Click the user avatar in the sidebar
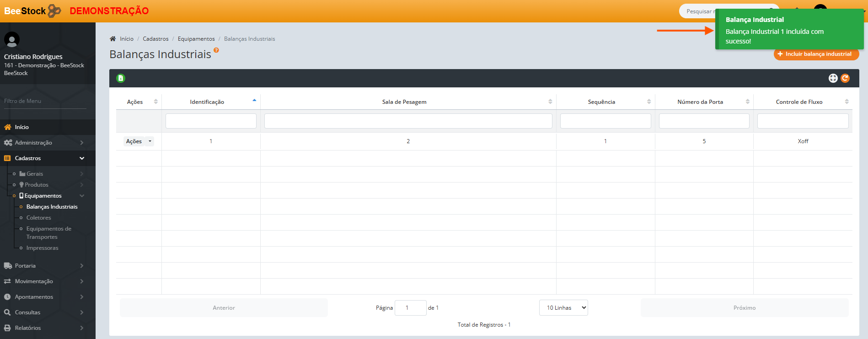868x339 pixels. click(12, 39)
